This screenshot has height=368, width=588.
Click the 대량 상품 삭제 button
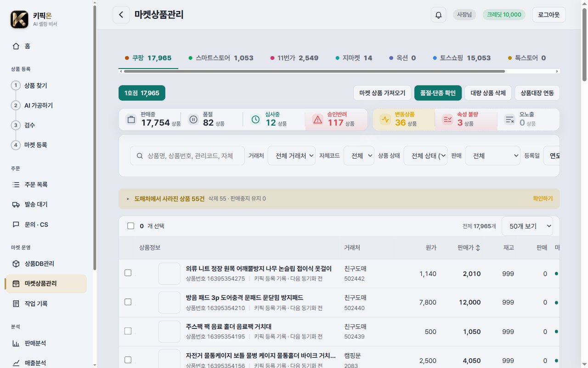[488, 93]
